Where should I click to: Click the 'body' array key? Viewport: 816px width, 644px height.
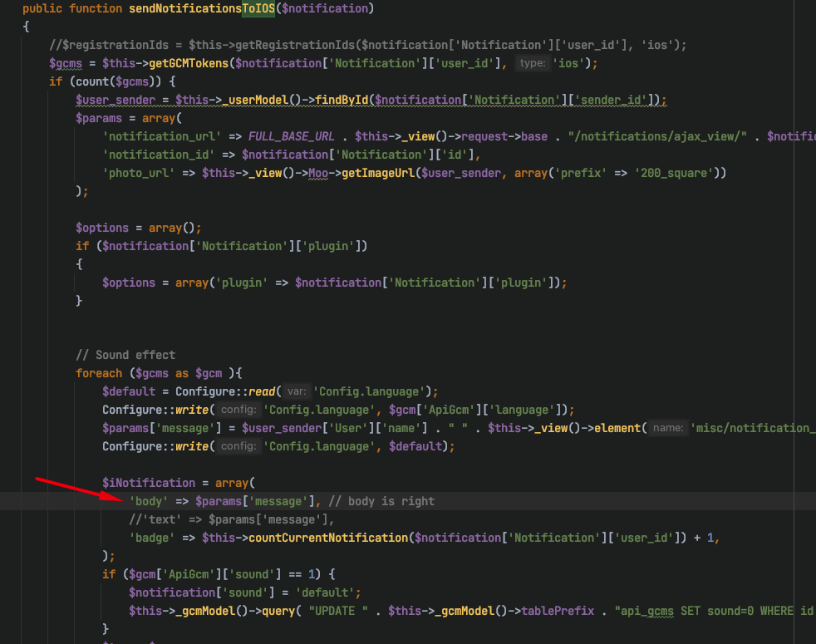point(149,501)
